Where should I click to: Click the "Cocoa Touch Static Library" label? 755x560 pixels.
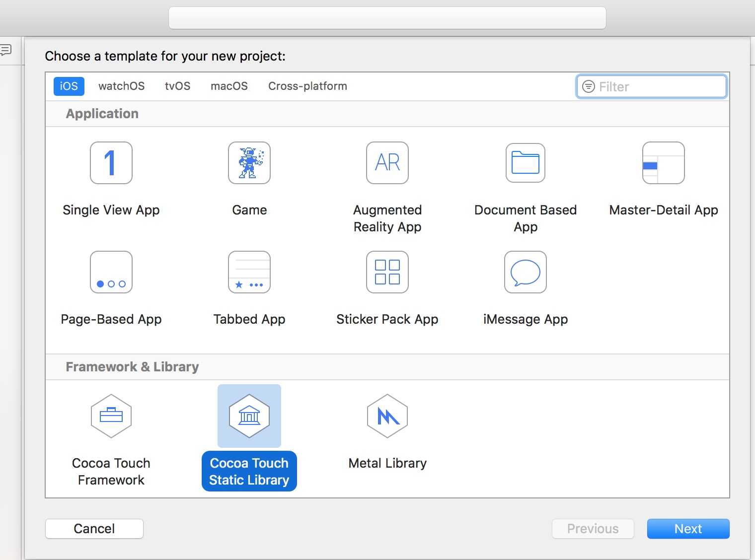pyautogui.click(x=249, y=471)
